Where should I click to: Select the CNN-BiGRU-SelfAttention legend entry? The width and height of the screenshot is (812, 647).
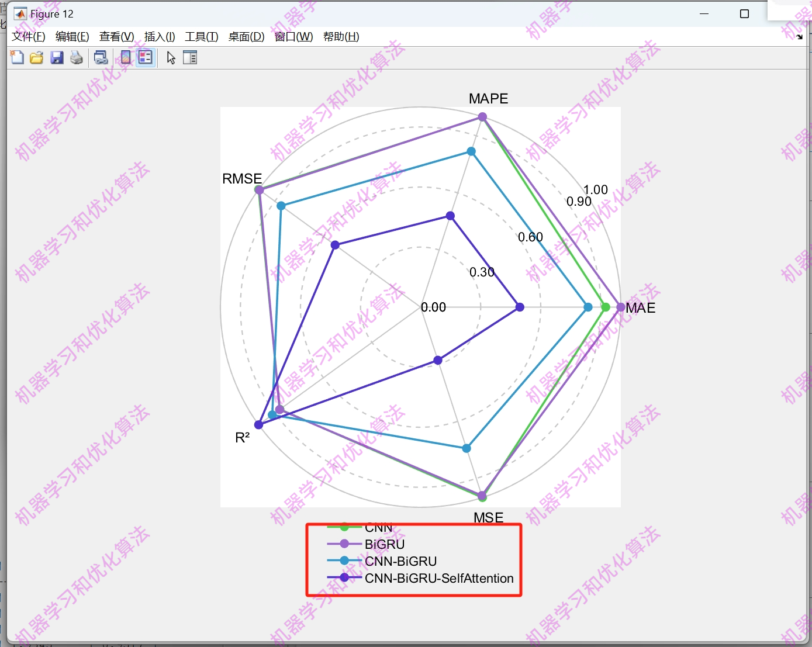(x=438, y=579)
